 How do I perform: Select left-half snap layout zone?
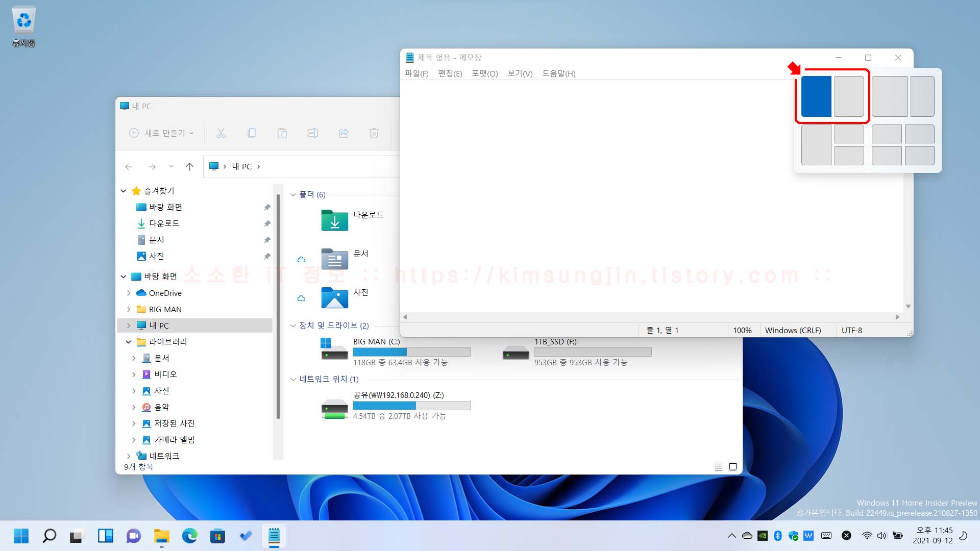(816, 96)
